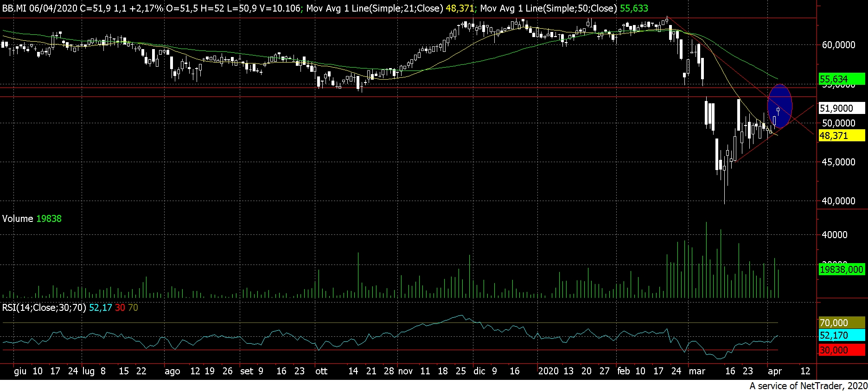Viewport: 868px width, 391px height.
Task: Click the 'lug' month label on date axis
Action: (x=89, y=371)
